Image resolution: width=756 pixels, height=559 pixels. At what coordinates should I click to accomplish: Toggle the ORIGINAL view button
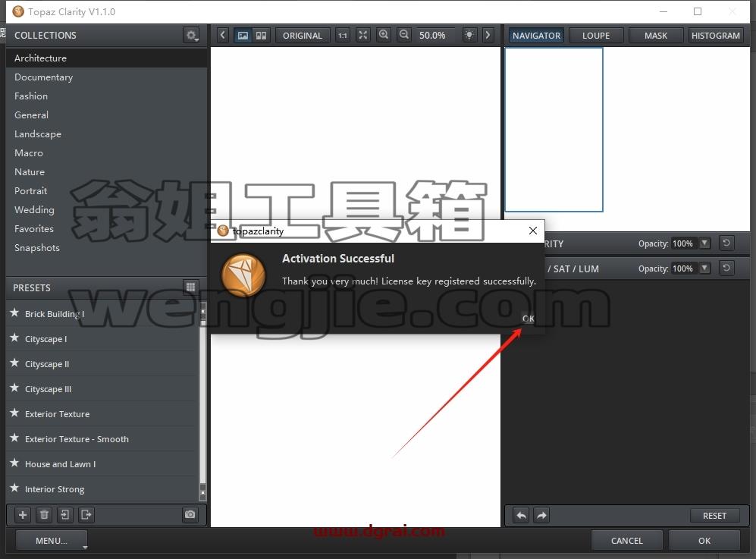pos(303,35)
